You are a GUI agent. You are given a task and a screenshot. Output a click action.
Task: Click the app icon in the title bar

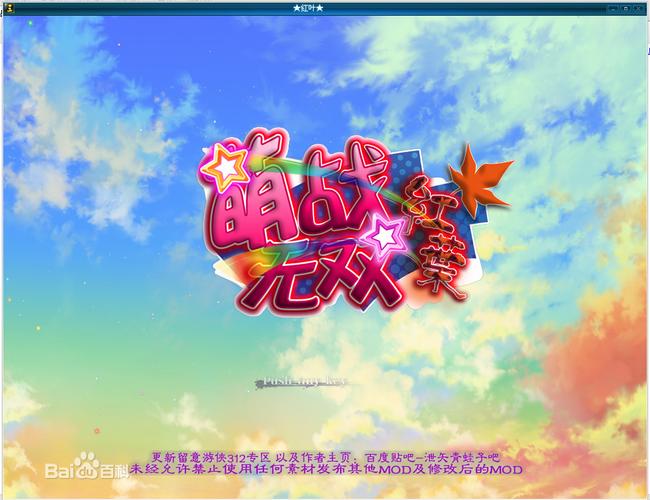[7, 7]
